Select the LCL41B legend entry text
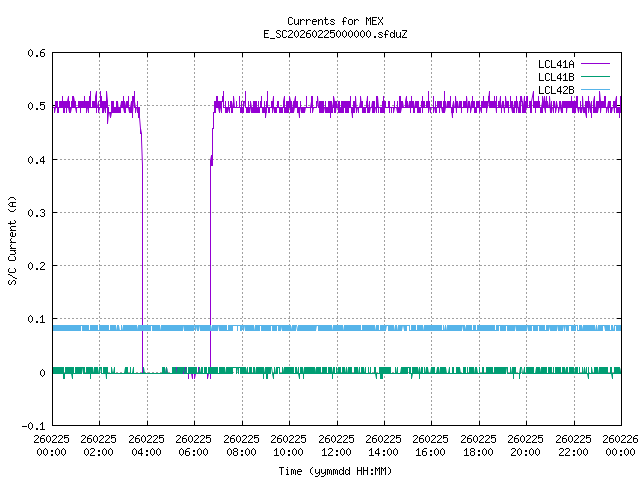This screenshot has height=480, width=640. (x=555, y=77)
